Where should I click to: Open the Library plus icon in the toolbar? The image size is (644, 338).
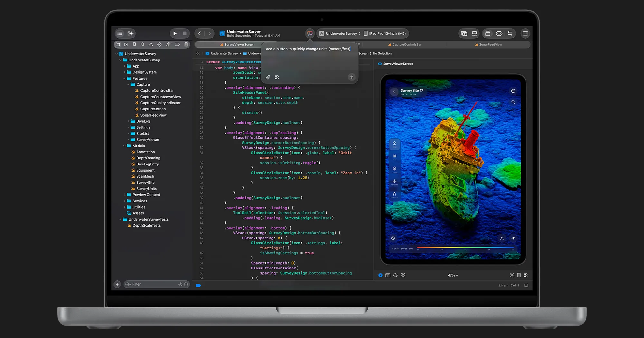pyautogui.click(x=464, y=33)
